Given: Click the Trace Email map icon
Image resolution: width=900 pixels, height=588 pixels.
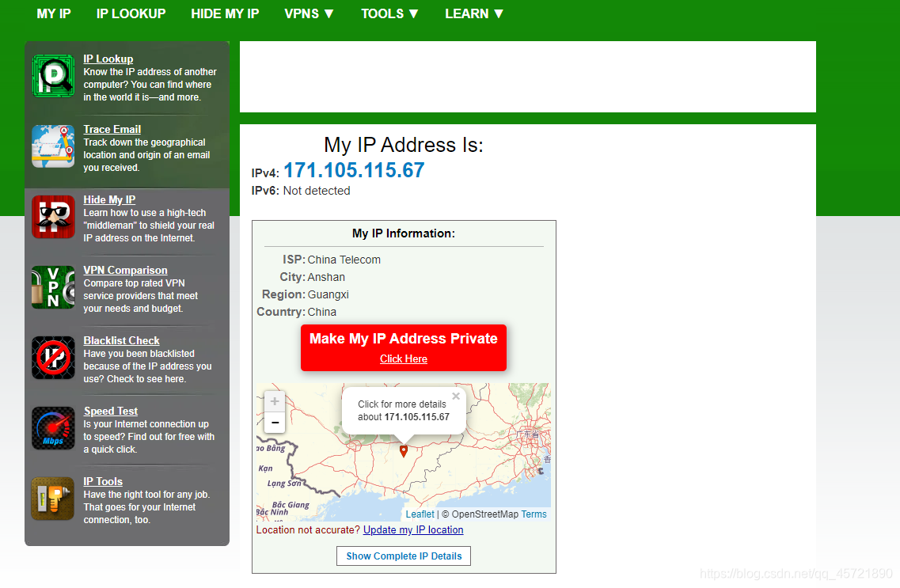Looking at the screenshot, I should 53,146.
